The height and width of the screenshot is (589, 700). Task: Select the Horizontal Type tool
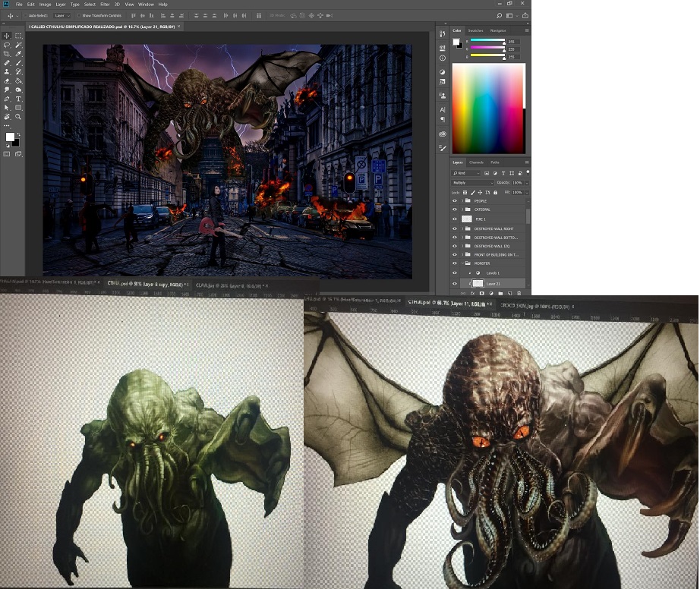(x=18, y=99)
